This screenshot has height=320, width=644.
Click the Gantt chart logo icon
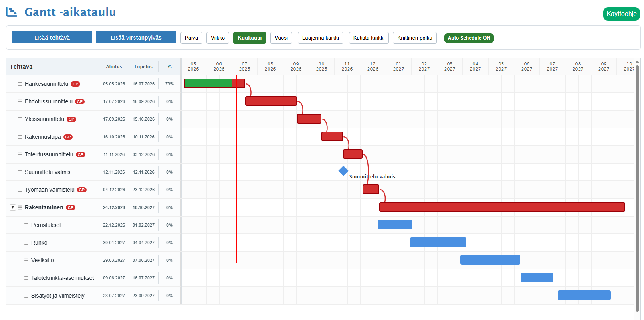[12, 12]
